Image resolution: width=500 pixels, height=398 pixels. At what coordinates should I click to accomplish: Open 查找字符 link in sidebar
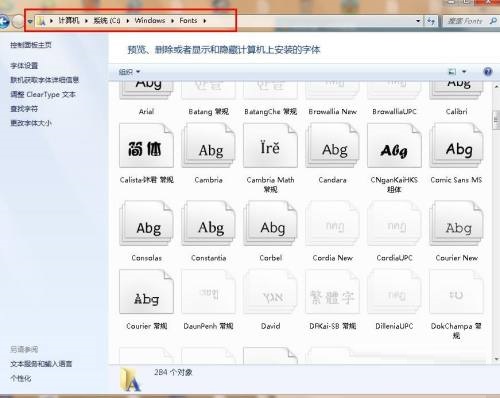coord(24,109)
